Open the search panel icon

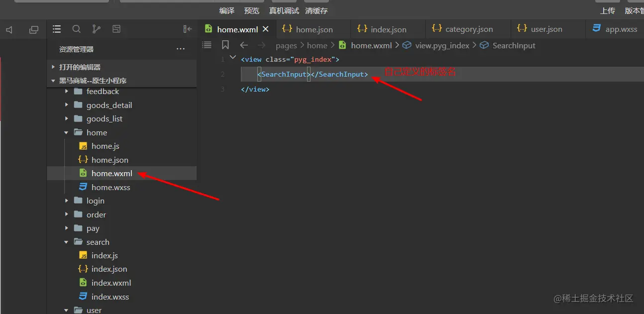tap(77, 29)
